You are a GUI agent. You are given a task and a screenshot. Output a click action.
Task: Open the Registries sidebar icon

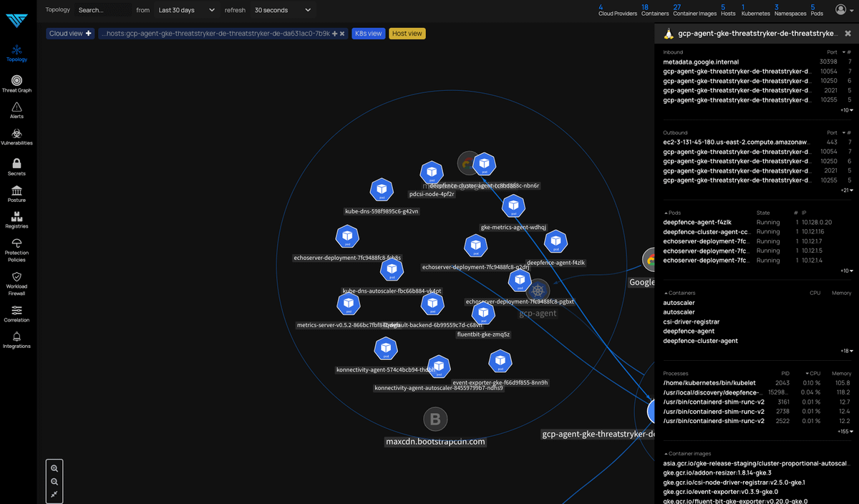tap(16, 217)
